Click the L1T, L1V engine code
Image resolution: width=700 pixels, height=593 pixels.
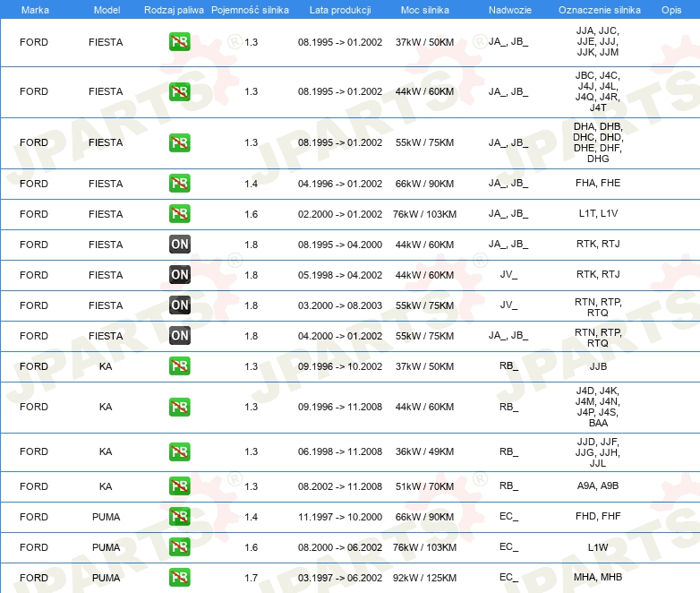[x=598, y=213]
